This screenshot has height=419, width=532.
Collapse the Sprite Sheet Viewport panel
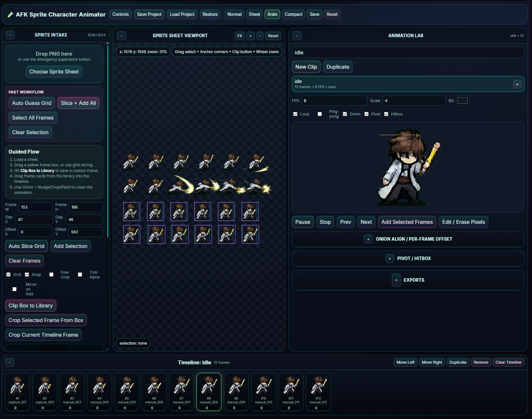[121, 36]
